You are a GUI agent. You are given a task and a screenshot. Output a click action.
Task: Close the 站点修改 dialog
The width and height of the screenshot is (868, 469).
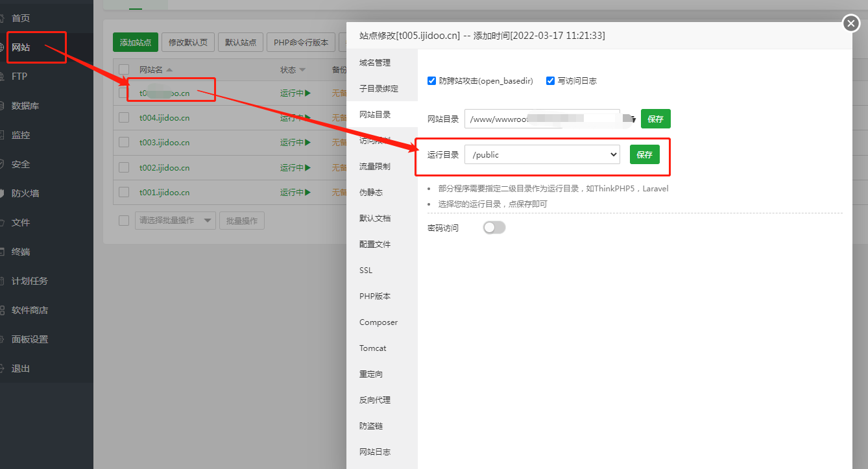850,24
